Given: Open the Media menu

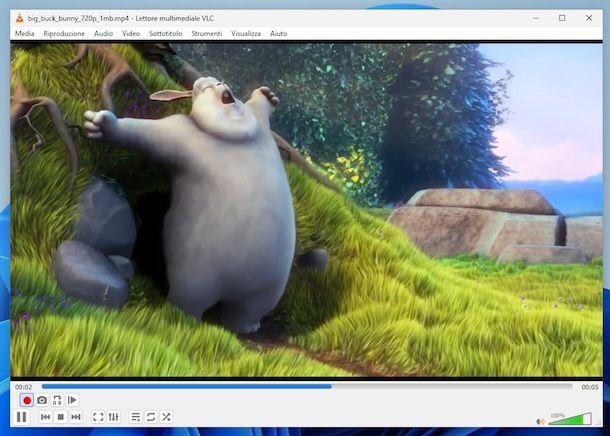Looking at the screenshot, I should (25, 33).
